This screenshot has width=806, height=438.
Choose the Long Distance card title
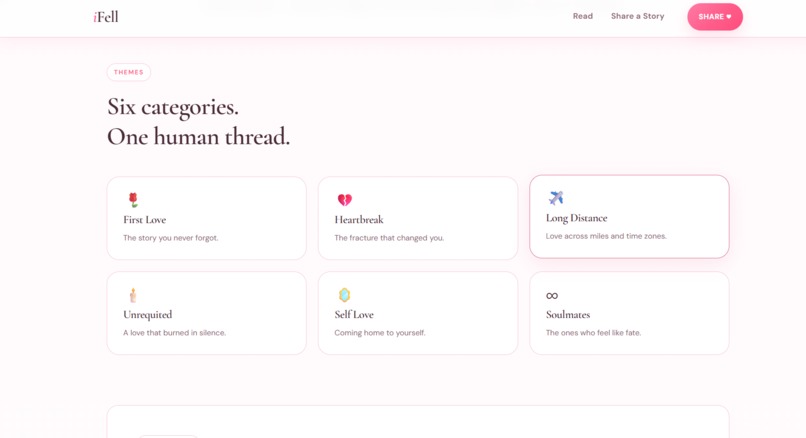tap(576, 218)
